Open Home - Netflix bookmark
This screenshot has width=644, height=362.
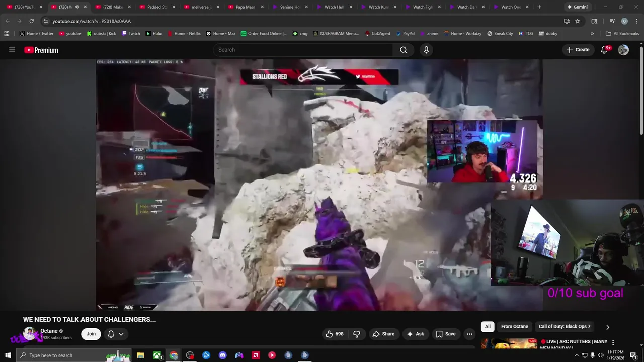point(183,34)
